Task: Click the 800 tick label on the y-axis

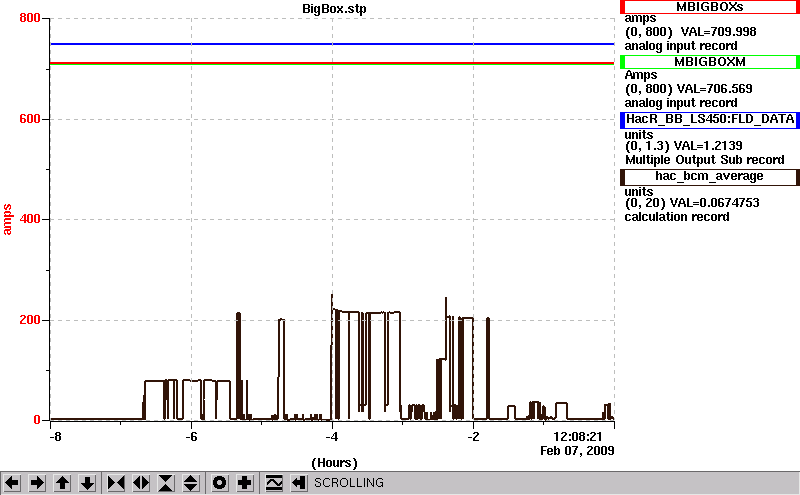Action: click(x=30, y=18)
